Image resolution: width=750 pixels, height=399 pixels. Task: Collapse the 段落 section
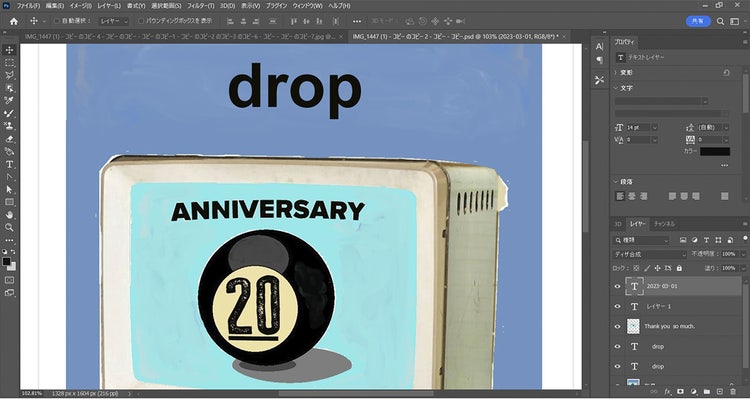(x=617, y=182)
